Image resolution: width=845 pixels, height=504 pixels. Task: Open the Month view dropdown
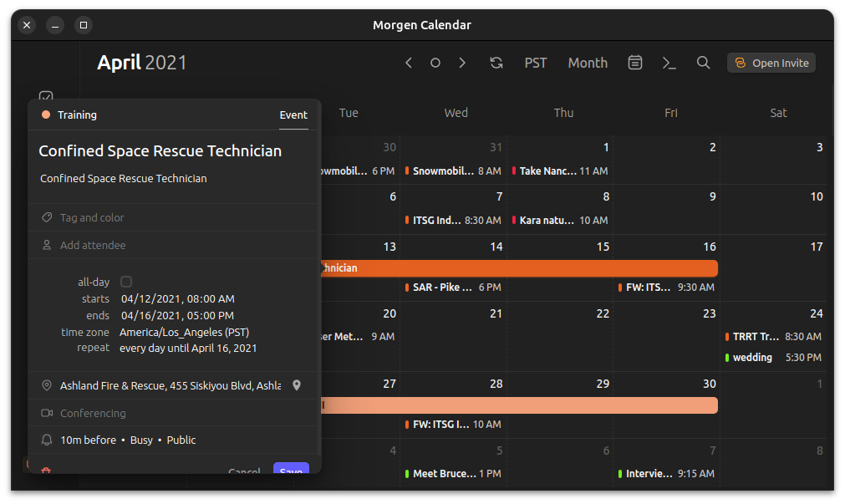point(588,63)
